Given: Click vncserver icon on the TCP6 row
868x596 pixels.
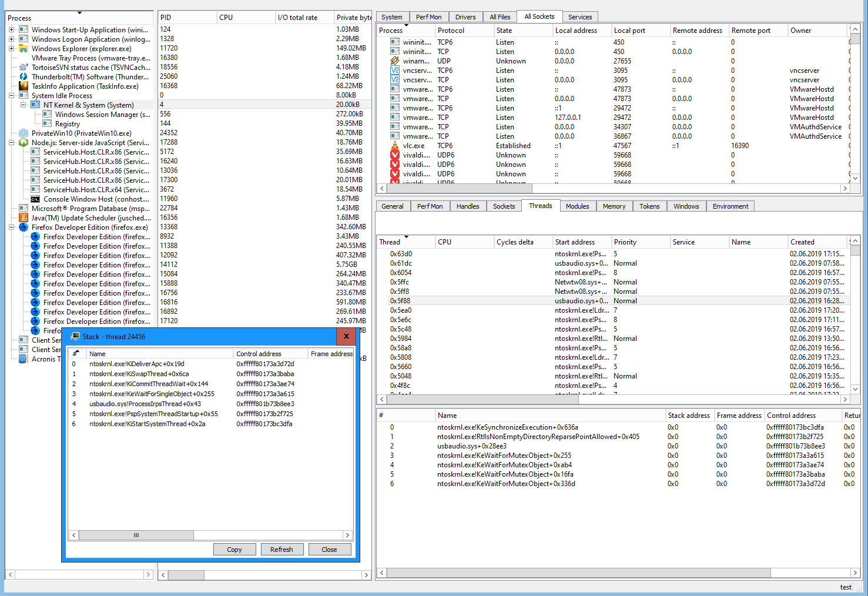Looking at the screenshot, I should click(x=395, y=70).
